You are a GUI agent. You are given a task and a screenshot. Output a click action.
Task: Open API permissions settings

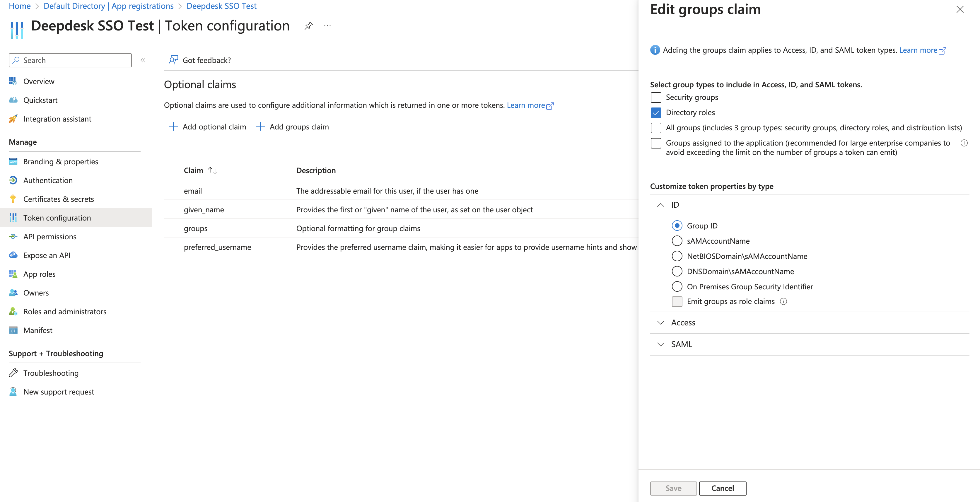pyautogui.click(x=49, y=236)
